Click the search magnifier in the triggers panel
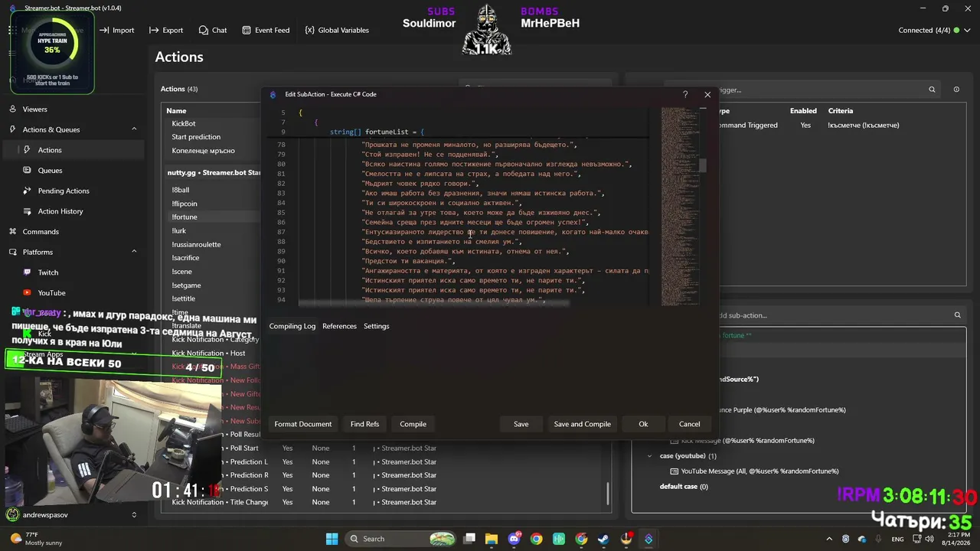The height and width of the screenshot is (551, 980). click(932, 90)
